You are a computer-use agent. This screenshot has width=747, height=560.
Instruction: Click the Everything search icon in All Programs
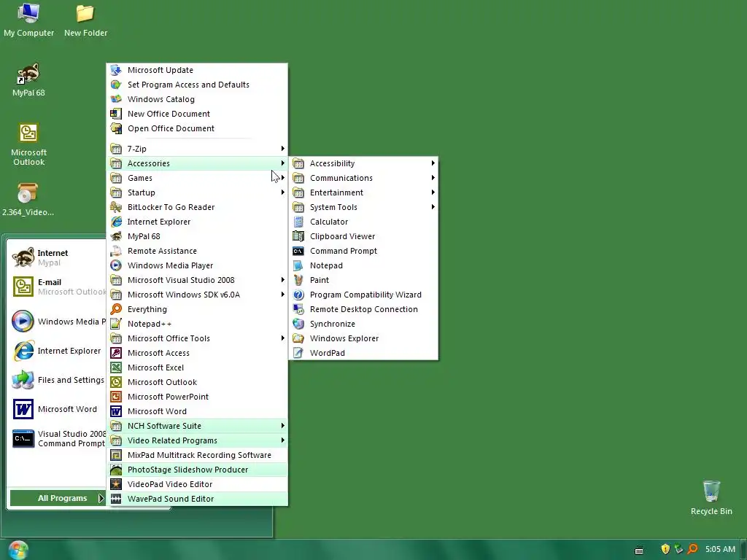116,309
